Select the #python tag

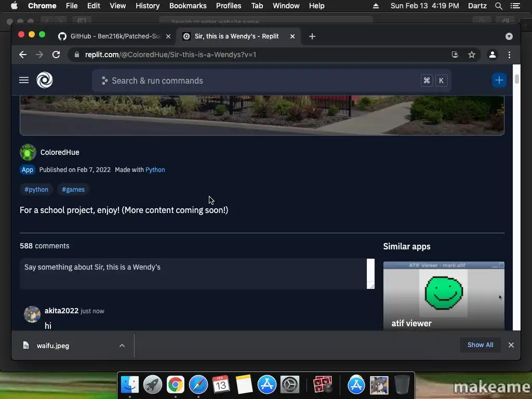(x=36, y=189)
